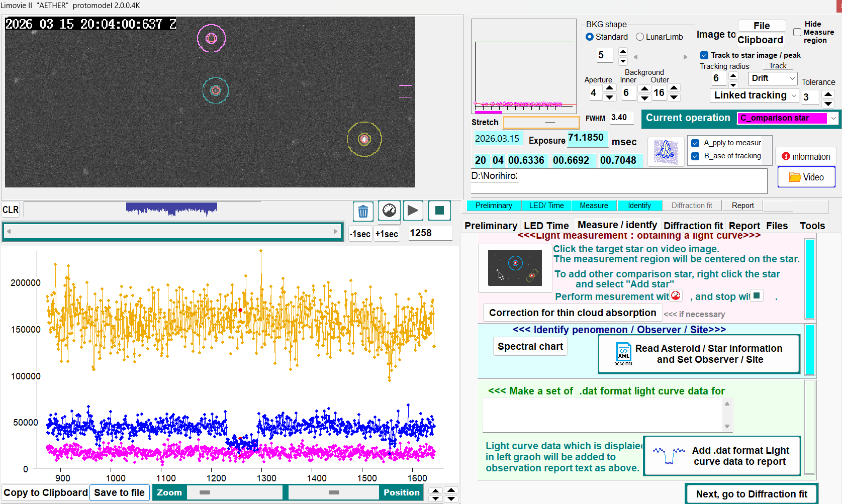Open the LED Time tab
The height and width of the screenshot is (504, 842).
[546, 226]
